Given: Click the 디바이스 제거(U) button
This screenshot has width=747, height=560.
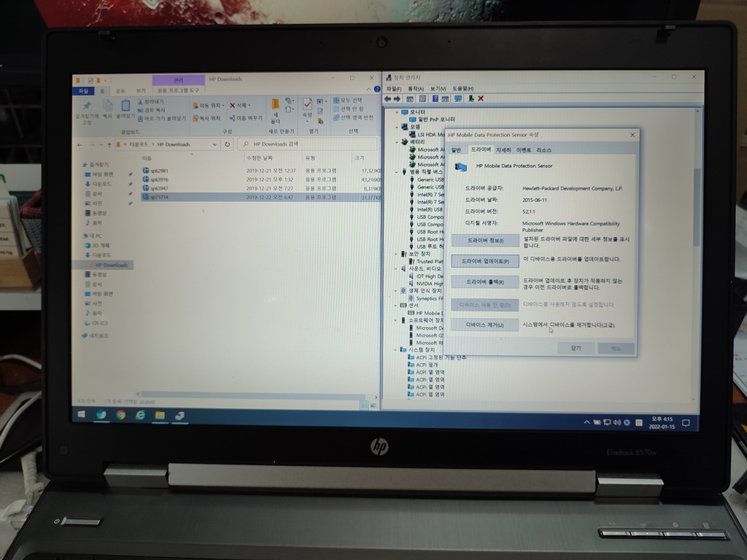Looking at the screenshot, I should pyautogui.click(x=485, y=324).
